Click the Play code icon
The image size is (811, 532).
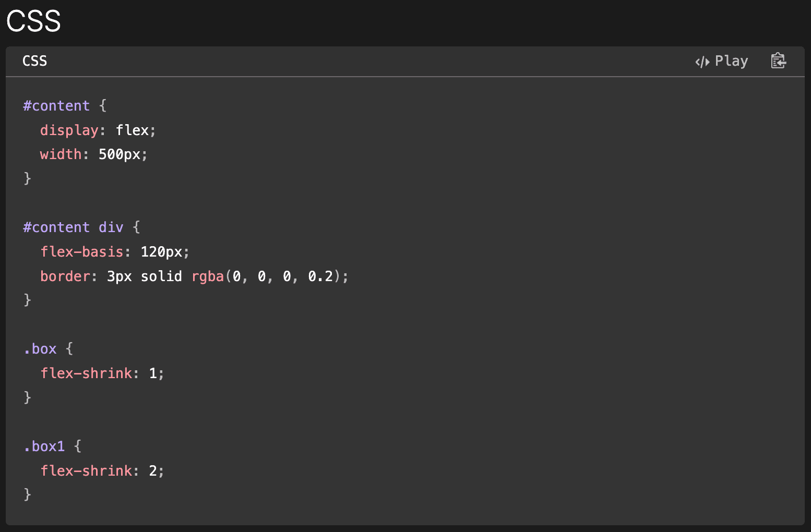click(702, 62)
